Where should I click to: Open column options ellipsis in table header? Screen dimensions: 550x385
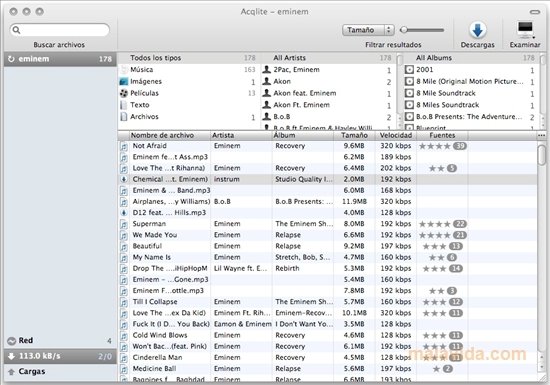(x=541, y=135)
